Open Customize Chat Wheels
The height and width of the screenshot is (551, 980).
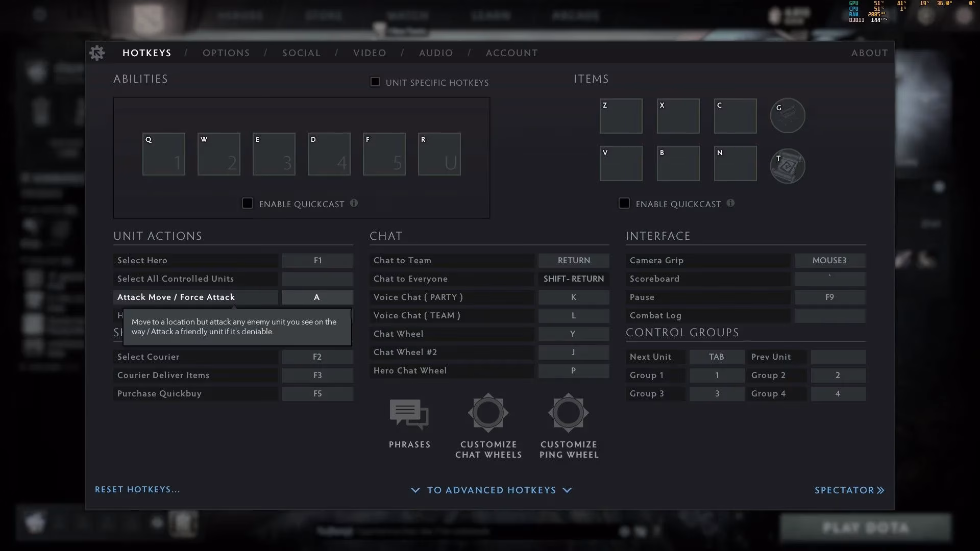coord(488,413)
